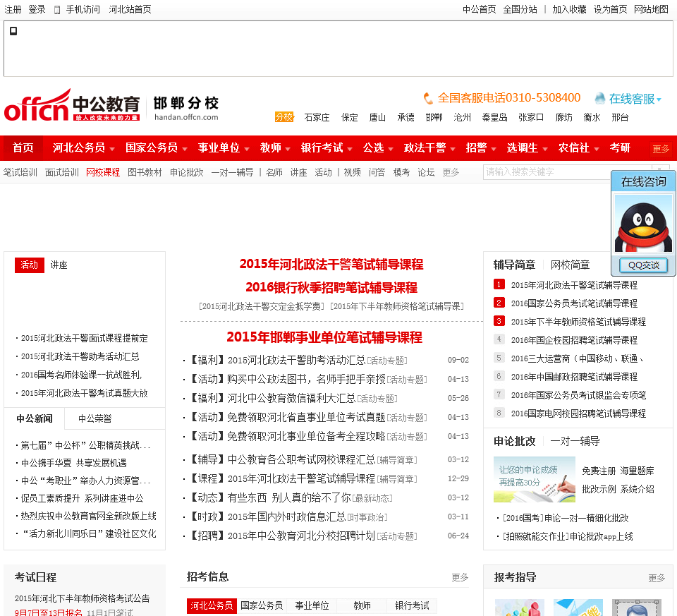Go to 首页 in the red navigation bar
The height and width of the screenshot is (616, 677).
point(23,147)
